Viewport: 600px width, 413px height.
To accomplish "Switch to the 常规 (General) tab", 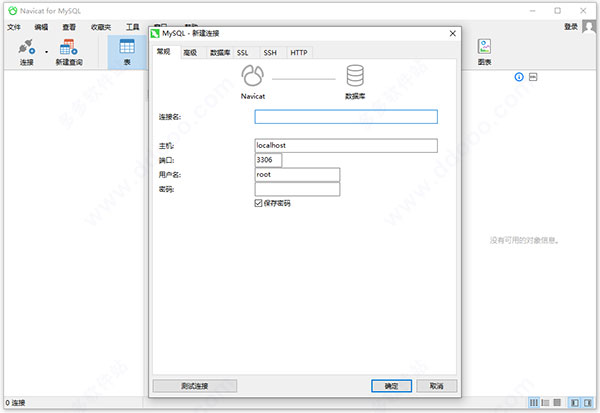I will 164,52.
